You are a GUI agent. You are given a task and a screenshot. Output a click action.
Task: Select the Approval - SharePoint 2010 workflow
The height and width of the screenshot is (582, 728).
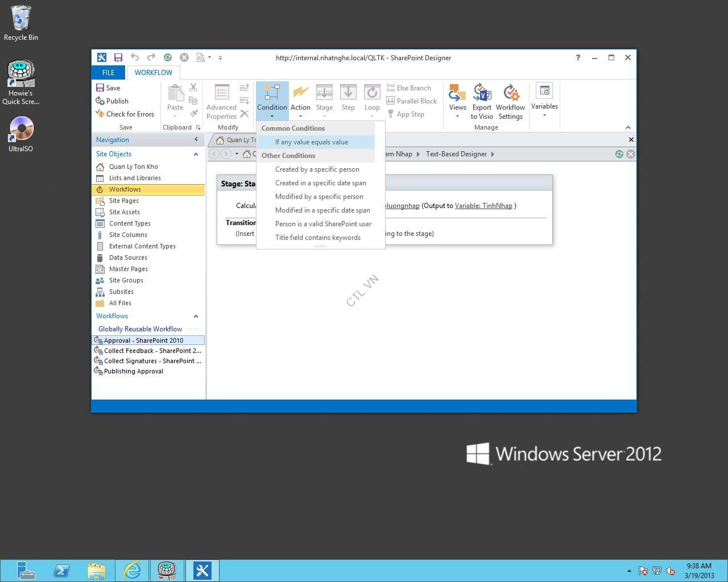(x=143, y=340)
